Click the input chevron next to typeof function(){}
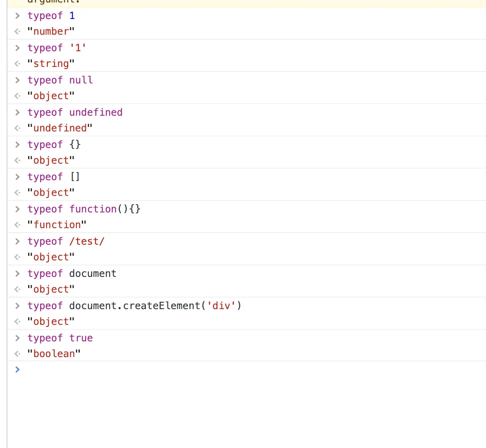This screenshot has height=448, width=486. (17, 209)
